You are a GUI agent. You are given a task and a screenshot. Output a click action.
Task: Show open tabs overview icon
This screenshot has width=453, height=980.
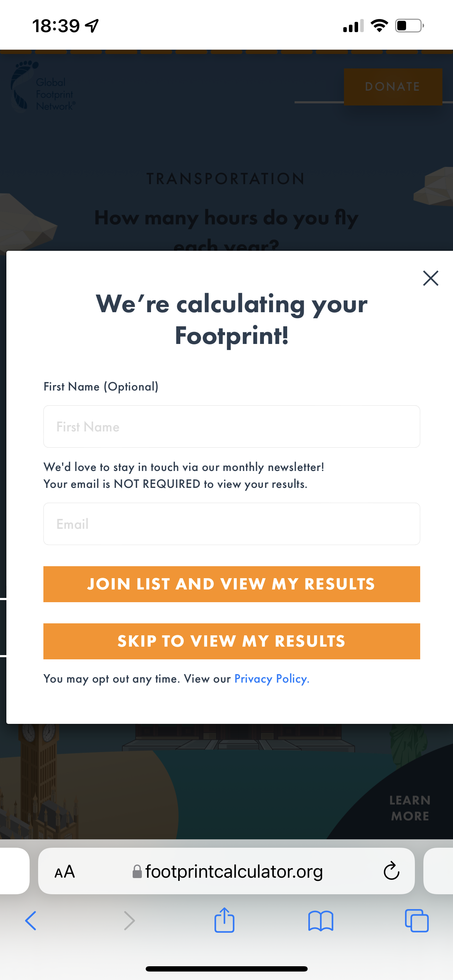click(417, 921)
